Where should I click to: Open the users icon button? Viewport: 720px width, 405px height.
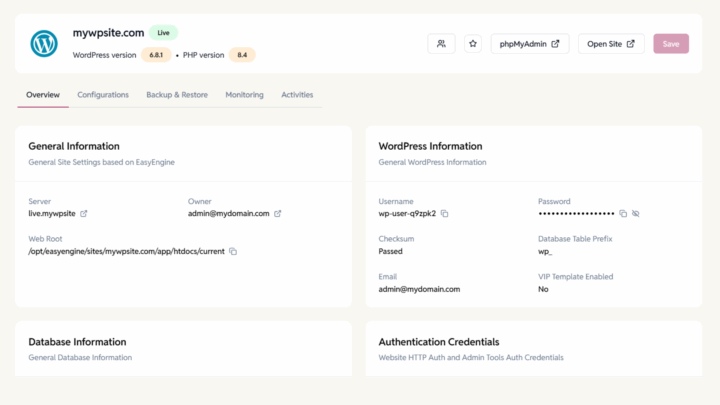click(441, 44)
